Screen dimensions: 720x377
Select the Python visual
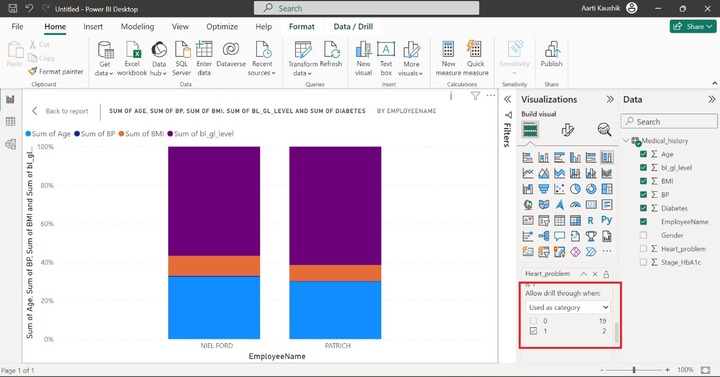click(607, 220)
